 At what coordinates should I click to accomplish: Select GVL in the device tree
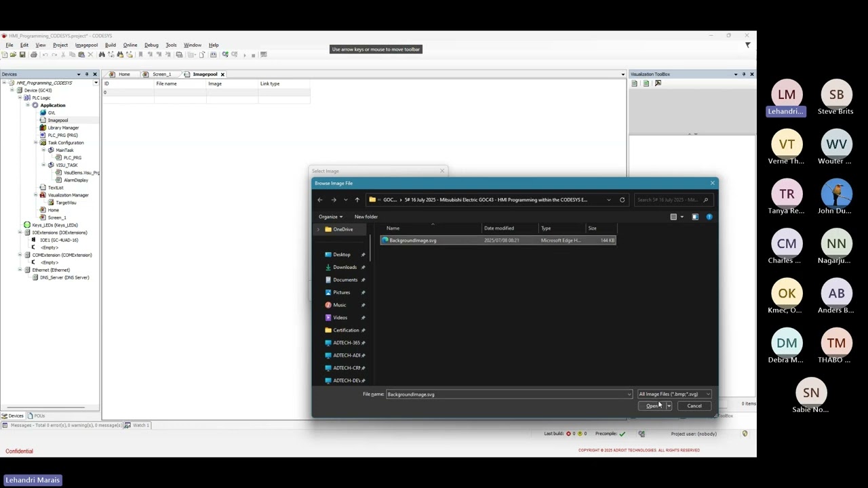pos(52,113)
